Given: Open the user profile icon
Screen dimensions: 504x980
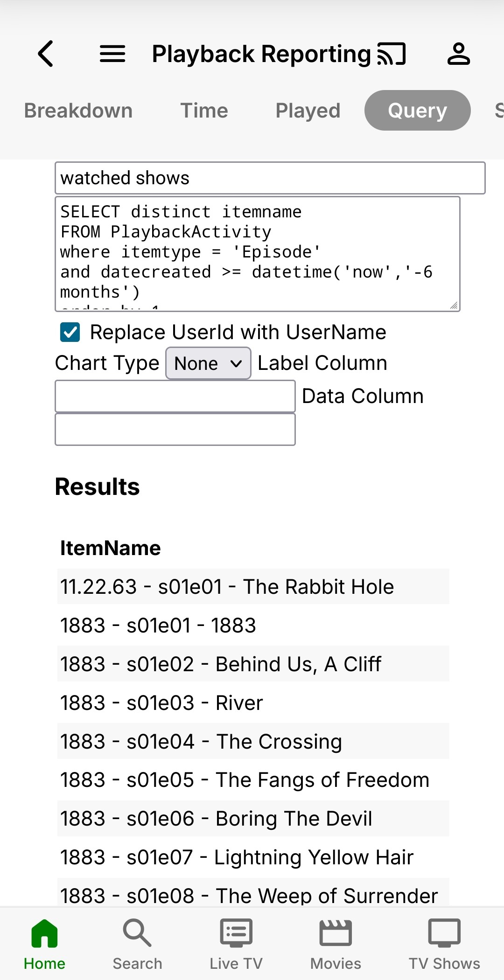Looking at the screenshot, I should [458, 54].
